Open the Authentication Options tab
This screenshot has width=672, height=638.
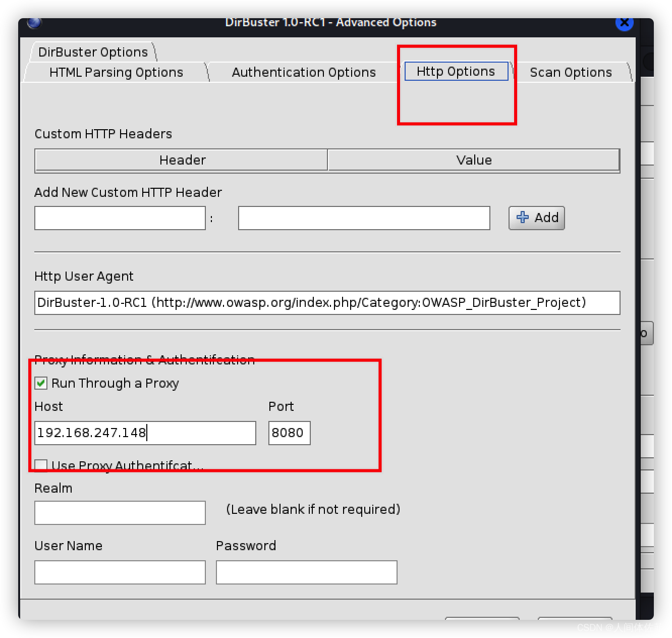[304, 72]
